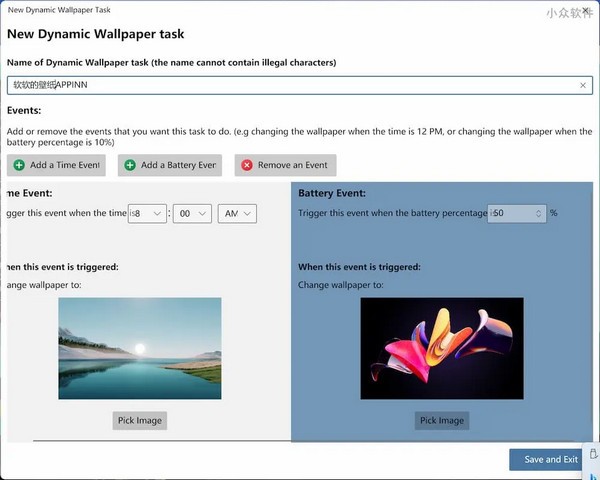Image resolution: width=600 pixels, height=480 pixels.
Task: Click the 'New Dynamic Wallpaper task' heading
Action: click(96, 34)
